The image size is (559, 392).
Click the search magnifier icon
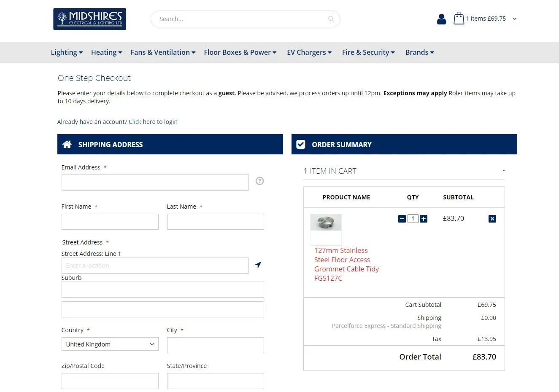pos(331,19)
